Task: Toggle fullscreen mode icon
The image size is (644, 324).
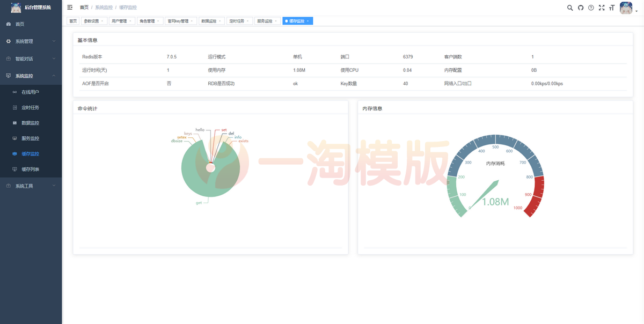Action: pyautogui.click(x=602, y=8)
